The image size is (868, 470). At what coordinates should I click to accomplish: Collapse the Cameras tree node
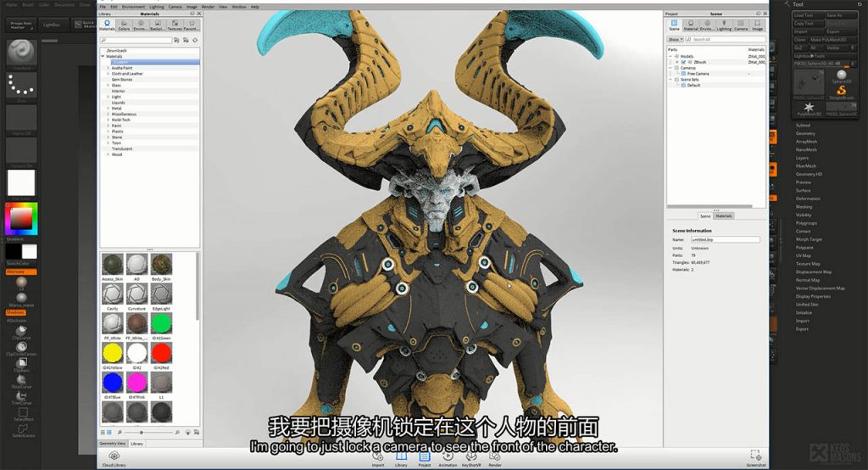(671, 68)
